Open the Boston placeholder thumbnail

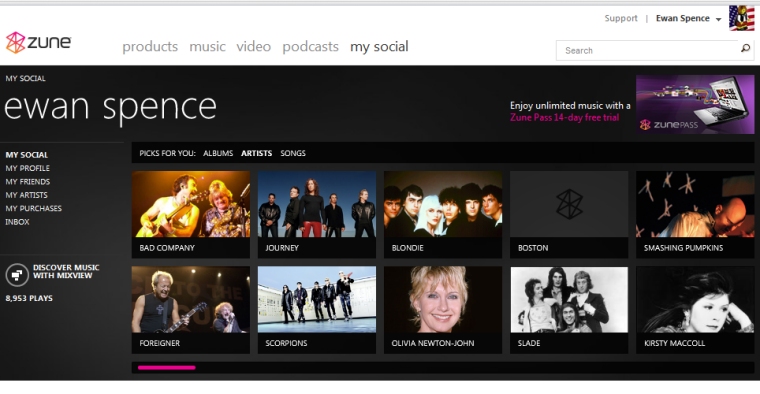tap(569, 204)
